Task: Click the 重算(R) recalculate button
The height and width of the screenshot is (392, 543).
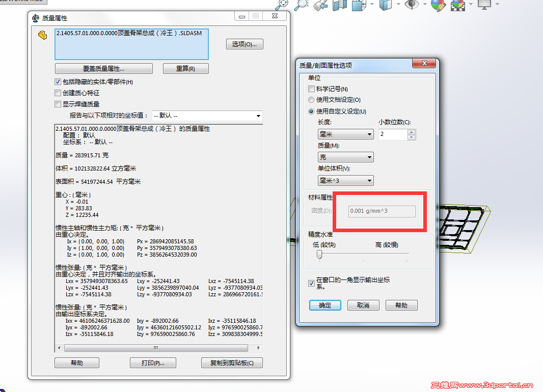Action: point(185,69)
